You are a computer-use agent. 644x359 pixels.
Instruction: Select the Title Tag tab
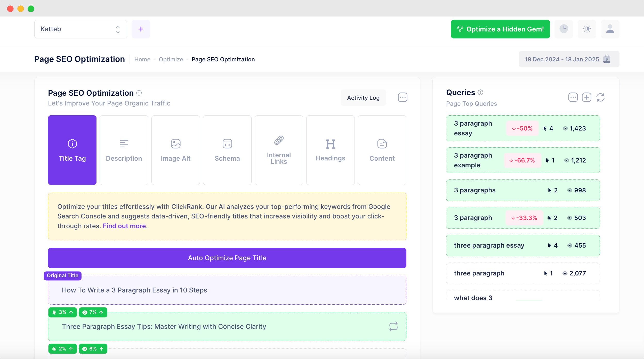pyautogui.click(x=72, y=150)
